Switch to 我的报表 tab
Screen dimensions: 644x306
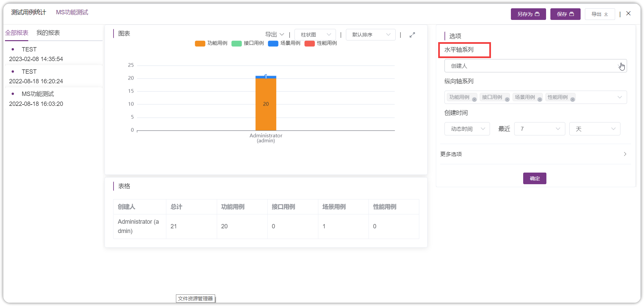click(48, 33)
